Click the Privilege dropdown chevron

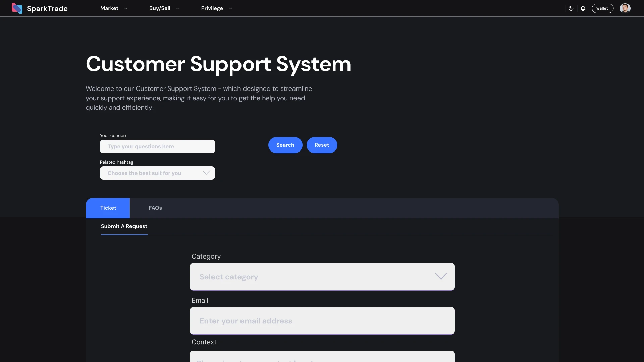(x=230, y=9)
